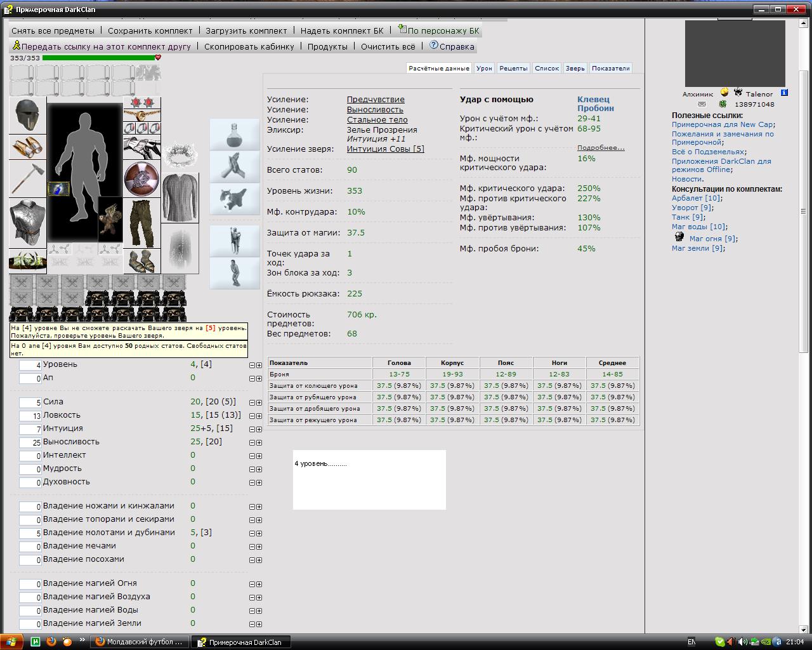Image resolution: width=812 pixels, height=650 pixels.
Task: Increase Сила stat with plus button
Action: pyautogui.click(x=259, y=402)
